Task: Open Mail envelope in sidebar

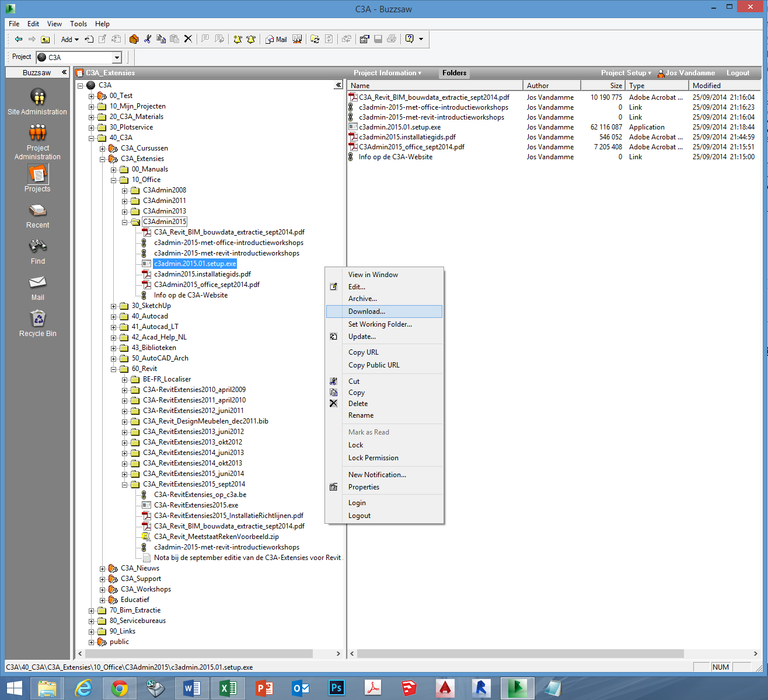Action: click(x=37, y=288)
